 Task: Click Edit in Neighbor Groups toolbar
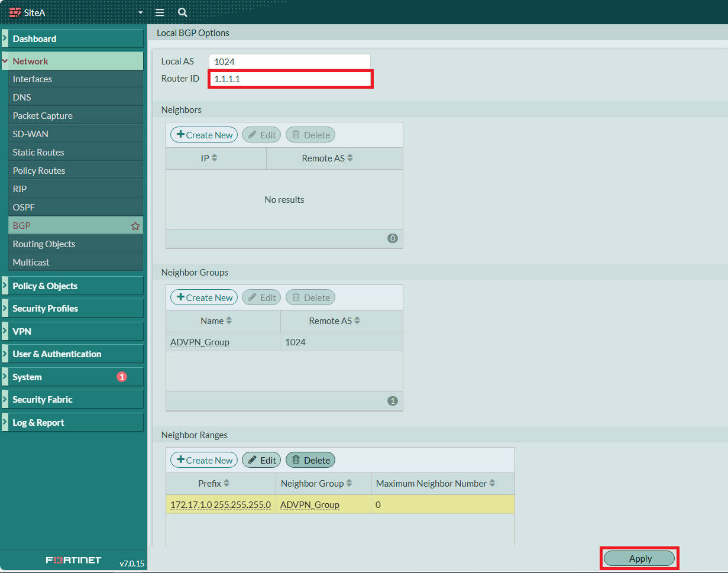tap(261, 297)
